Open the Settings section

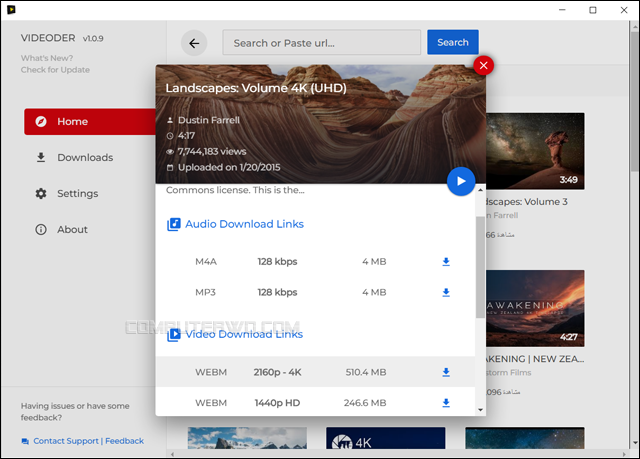[x=78, y=193]
